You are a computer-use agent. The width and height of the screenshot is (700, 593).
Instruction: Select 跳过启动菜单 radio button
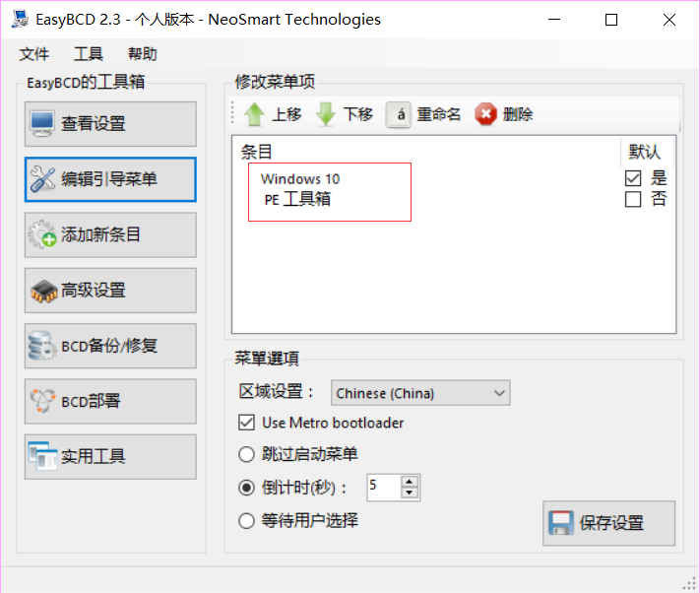click(246, 454)
